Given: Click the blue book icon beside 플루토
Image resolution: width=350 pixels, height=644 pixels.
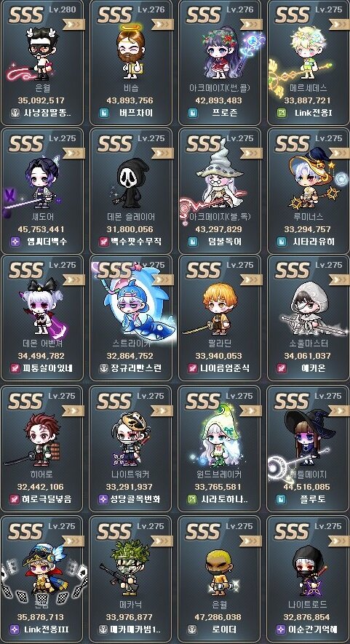Looking at the screenshot, I should [282, 499].
